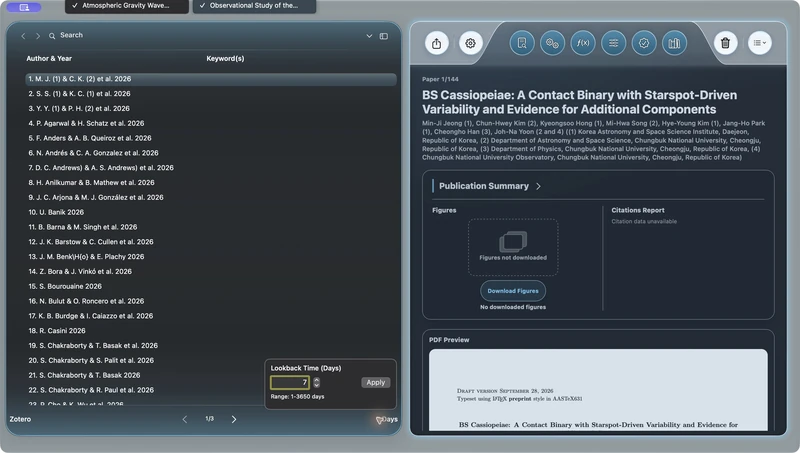
Task: Click the purple window icon at top left
Action: coord(24,7)
